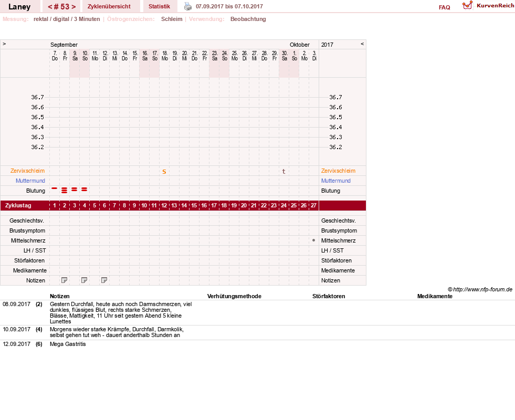Click the Schleim value after Östrogenzeichen

pyautogui.click(x=172, y=19)
